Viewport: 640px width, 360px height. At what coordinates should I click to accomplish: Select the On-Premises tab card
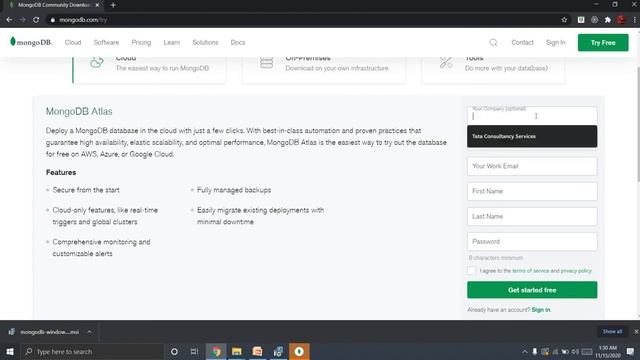(x=324, y=70)
